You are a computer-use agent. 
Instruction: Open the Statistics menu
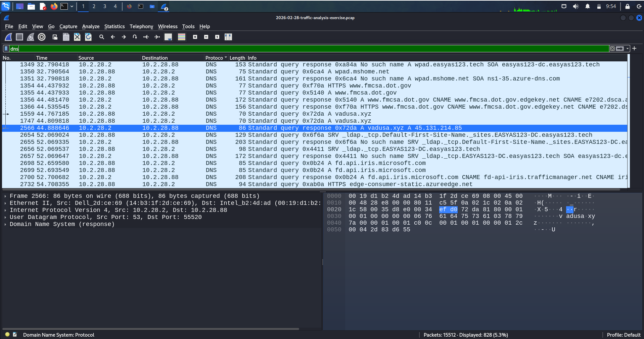pyautogui.click(x=114, y=26)
